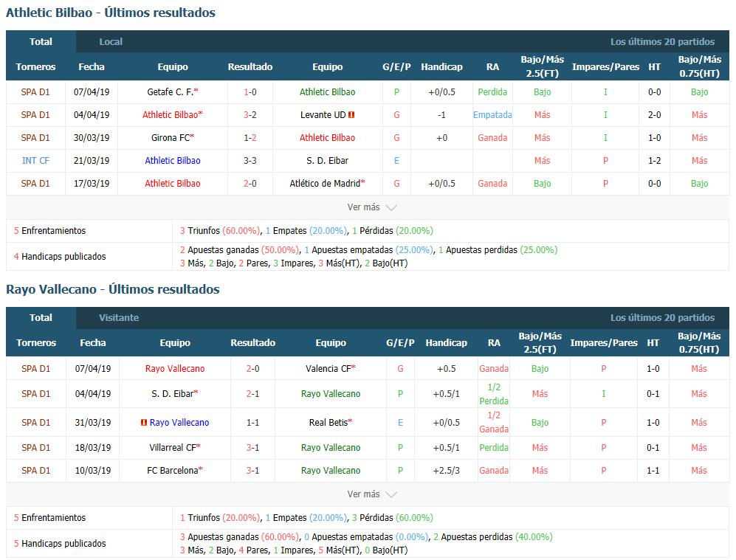
Task: Click the HT score 1-1 of Barcelona match
Action: click(653, 471)
